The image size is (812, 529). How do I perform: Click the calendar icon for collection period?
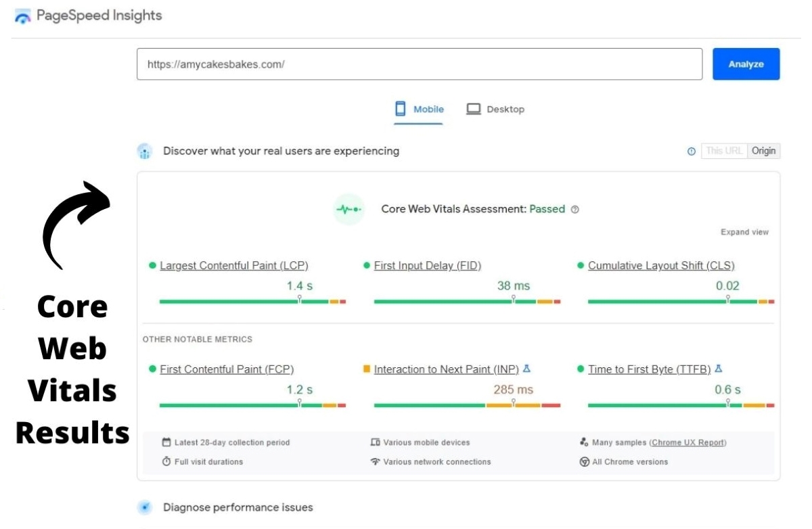coord(166,442)
